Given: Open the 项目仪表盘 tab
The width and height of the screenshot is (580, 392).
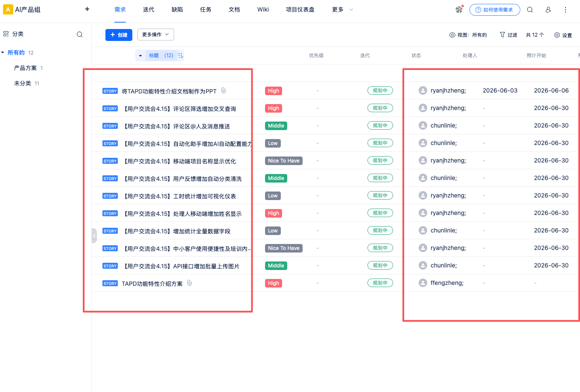Looking at the screenshot, I should click(x=300, y=9).
